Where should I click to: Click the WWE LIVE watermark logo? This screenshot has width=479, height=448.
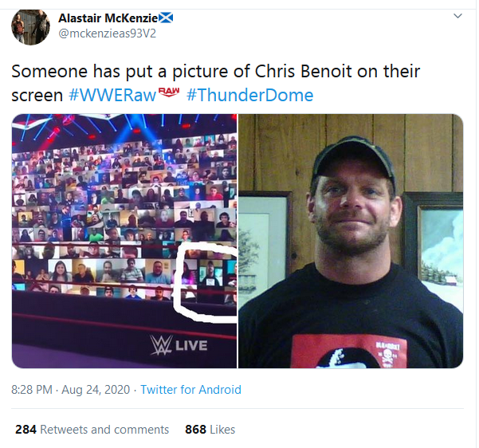[x=179, y=345]
